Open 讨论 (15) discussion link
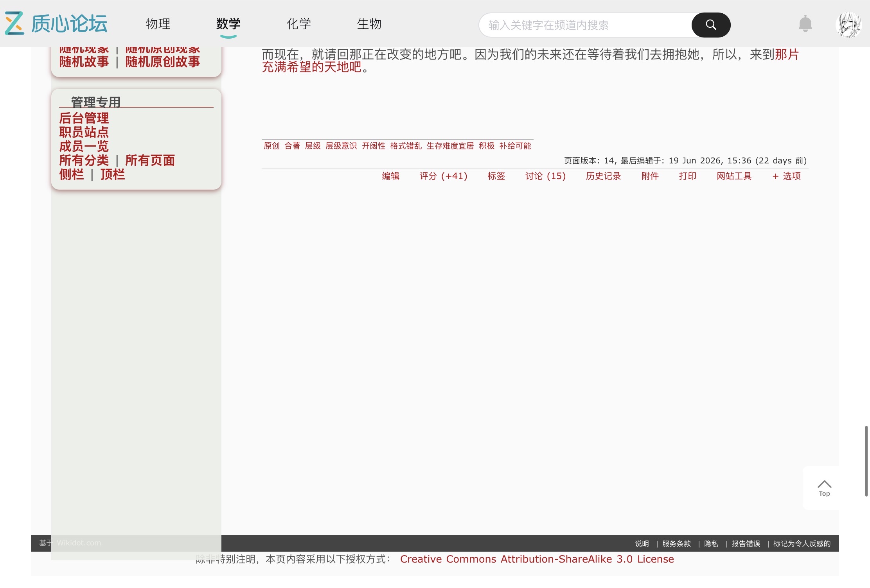Screen dimensions: 870x588 coord(545,176)
